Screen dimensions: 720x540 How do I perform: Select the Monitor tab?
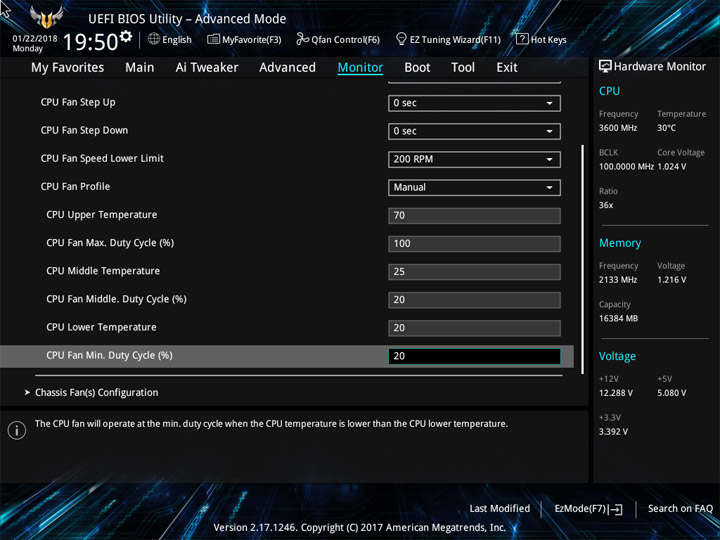click(x=360, y=68)
